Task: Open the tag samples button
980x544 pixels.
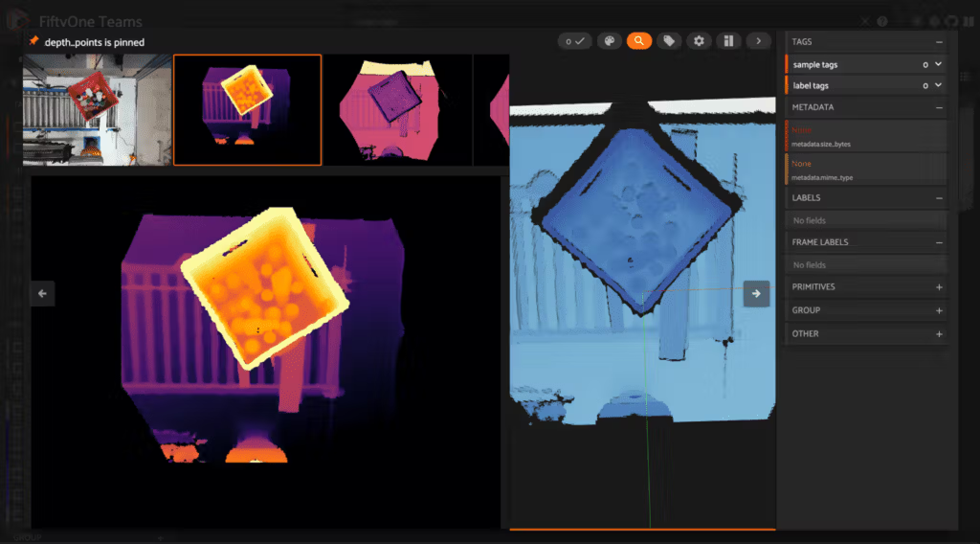Action: pyautogui.click(x=669, y=41)
